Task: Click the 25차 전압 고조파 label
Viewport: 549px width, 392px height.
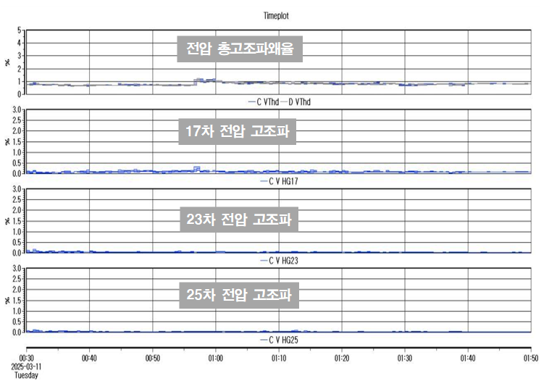Action: pos(239,295)
